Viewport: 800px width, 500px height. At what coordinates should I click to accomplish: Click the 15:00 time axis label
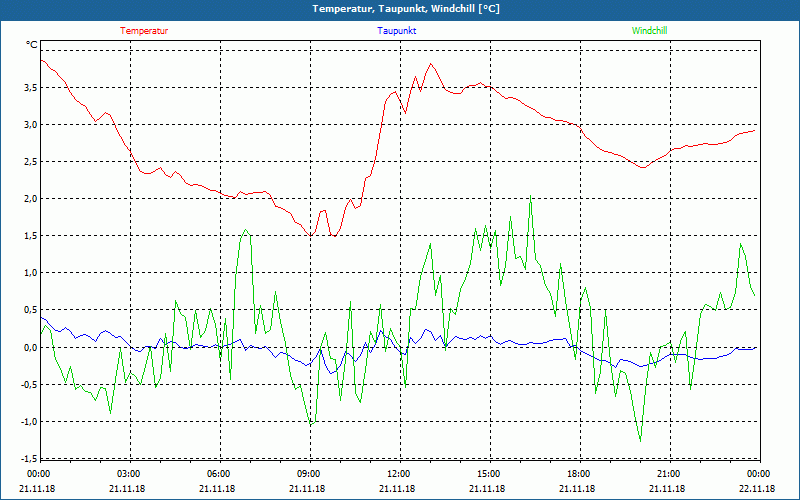point(490,474)
